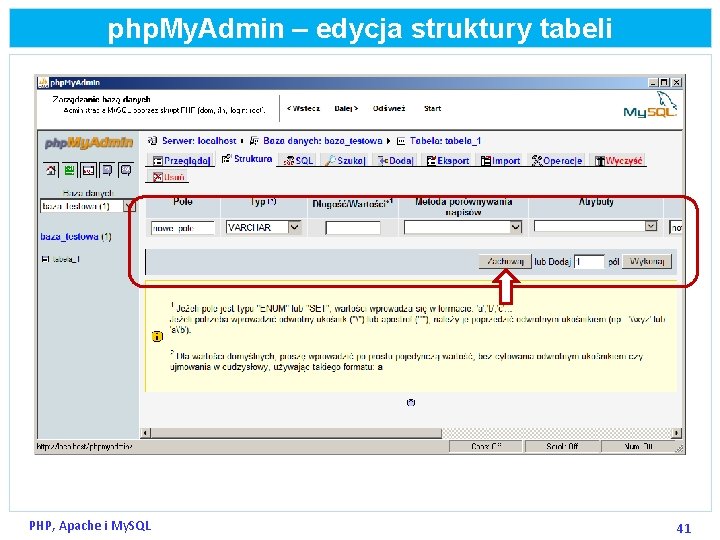Screen dimensions: 720x540
Task: Click the left arrow of horizontal scrollbar
Action: (x=146, y=433)
